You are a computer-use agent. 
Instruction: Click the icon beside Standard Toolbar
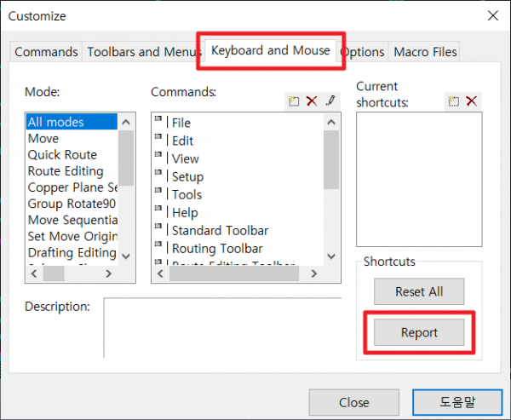coord(159,230)
